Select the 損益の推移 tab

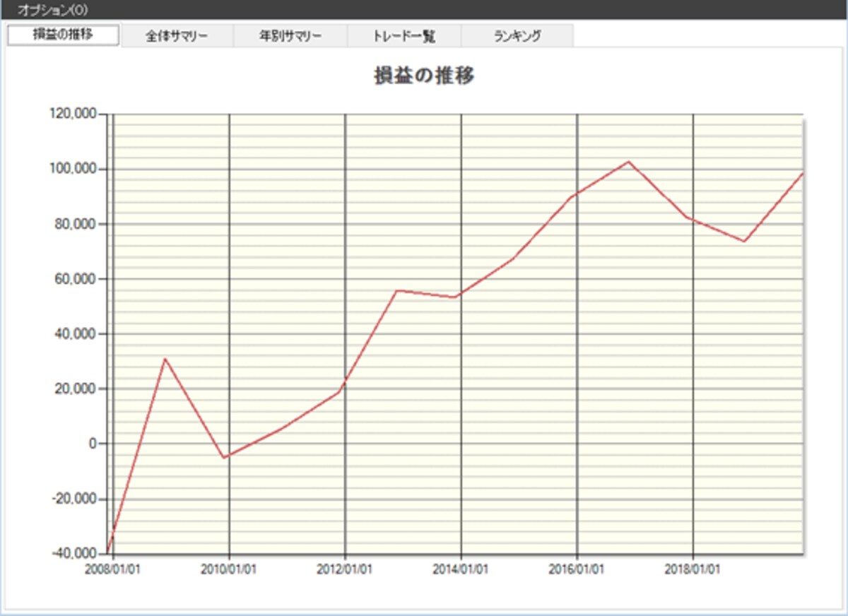coord(63,35)
